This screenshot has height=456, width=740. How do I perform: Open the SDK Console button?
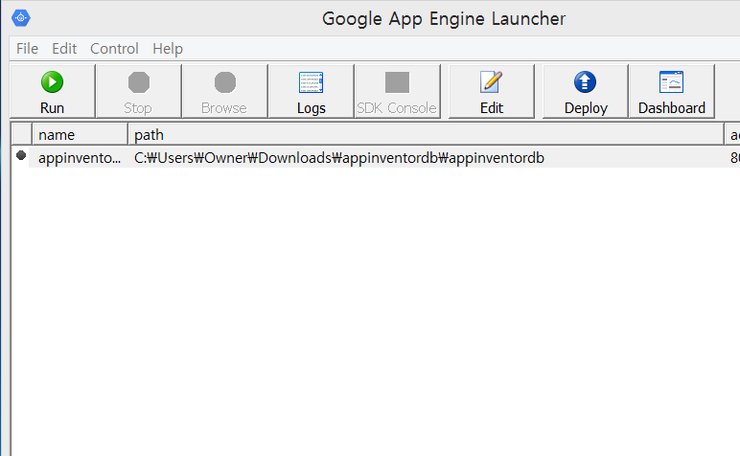[397, 92]
